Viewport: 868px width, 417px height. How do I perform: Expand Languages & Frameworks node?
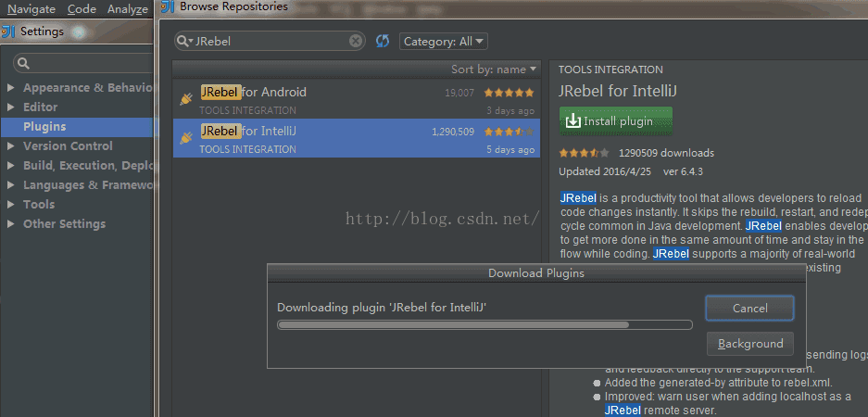10,185
